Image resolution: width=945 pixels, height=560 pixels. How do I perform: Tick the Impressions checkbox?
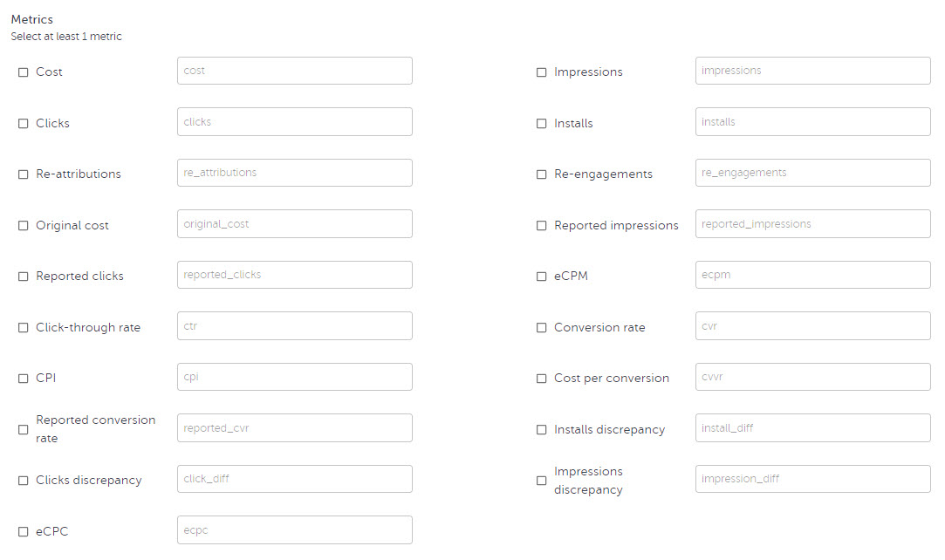tap(542, 72)
